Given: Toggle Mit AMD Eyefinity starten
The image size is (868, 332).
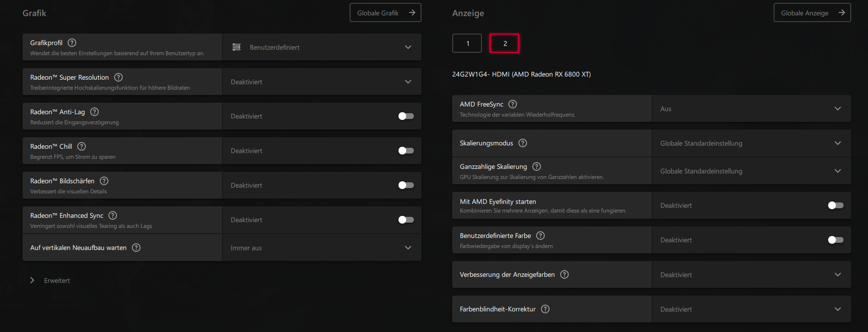Looking at the screenshot, I should [x=836, y=205].
